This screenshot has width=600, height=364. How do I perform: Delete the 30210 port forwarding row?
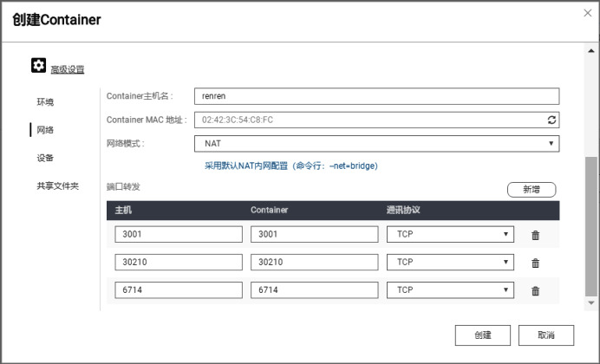click(x=535, y=263)
